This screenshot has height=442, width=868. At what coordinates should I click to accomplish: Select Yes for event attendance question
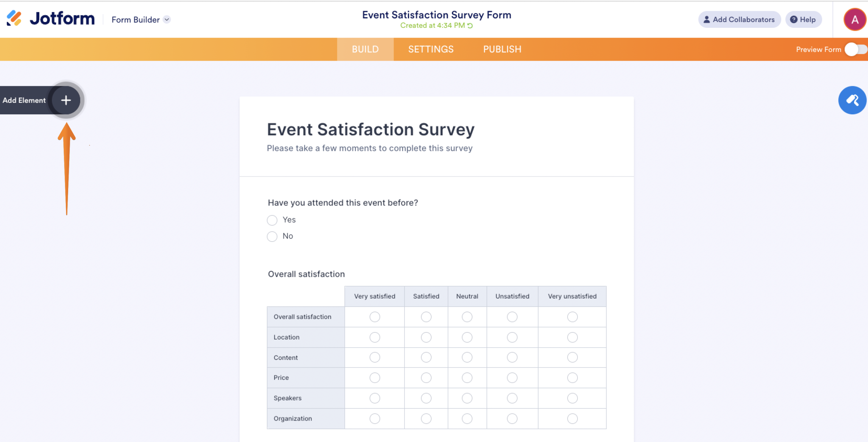[272, 220]
